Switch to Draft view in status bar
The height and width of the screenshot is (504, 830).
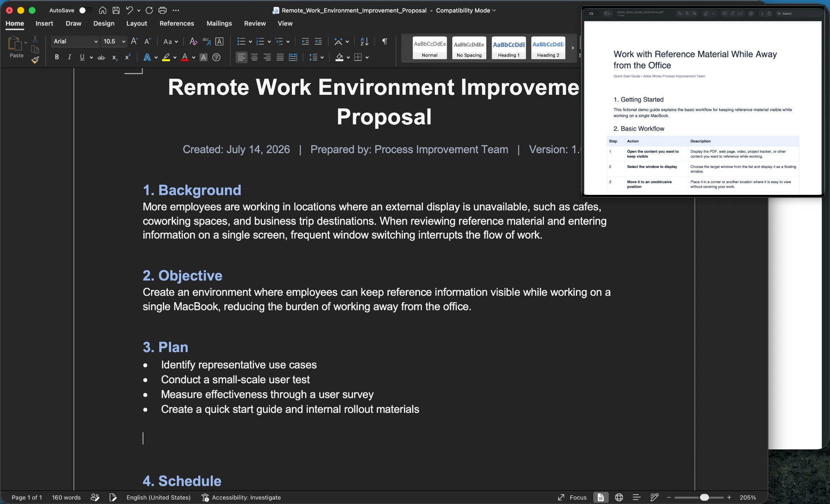(x=654, y=497)
